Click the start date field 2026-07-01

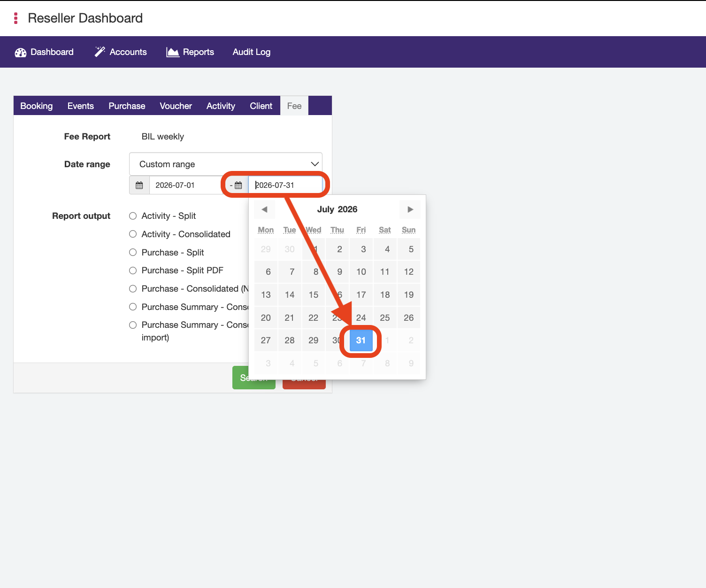point(186,185)
